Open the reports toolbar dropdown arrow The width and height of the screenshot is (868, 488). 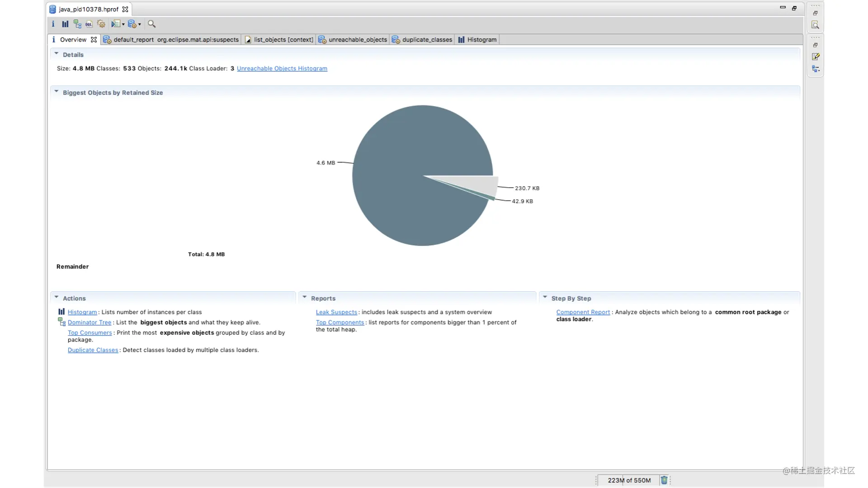pos(123,24)
